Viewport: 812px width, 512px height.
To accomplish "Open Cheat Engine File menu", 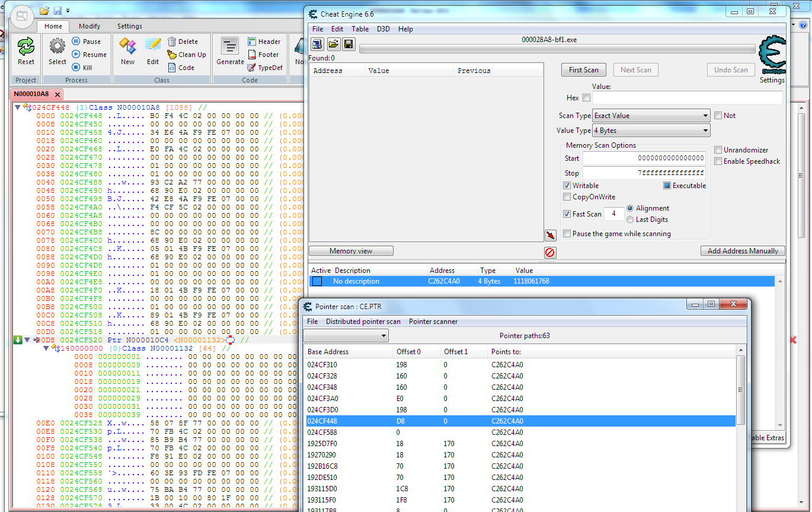I will tap(318, 29).
